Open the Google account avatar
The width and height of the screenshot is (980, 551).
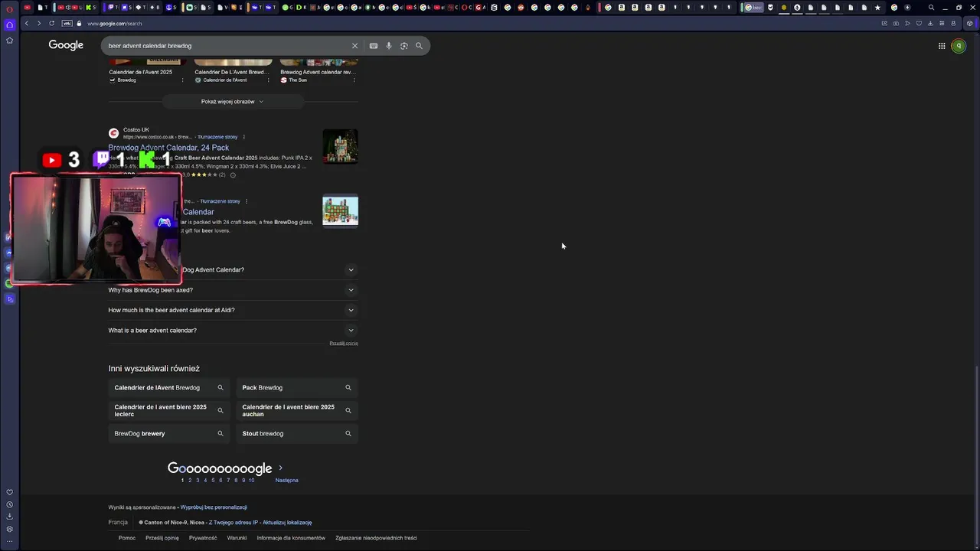click(959, 46)
